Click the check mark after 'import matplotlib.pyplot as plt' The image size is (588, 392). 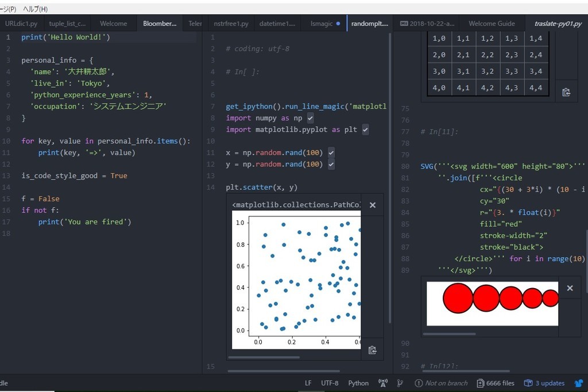point(365,130)
